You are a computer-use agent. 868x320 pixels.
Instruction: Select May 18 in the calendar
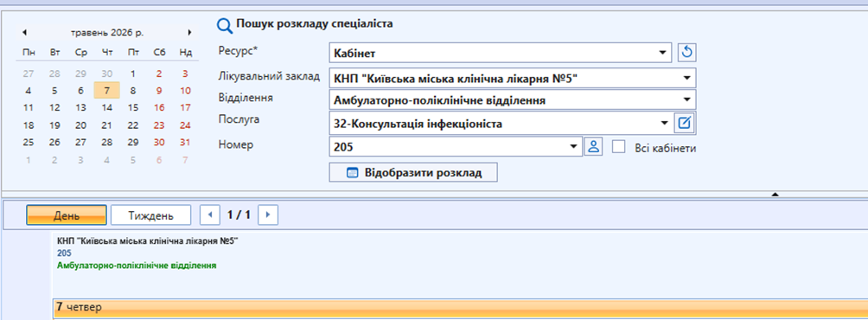pyautogui.click(x=29, y=125)
